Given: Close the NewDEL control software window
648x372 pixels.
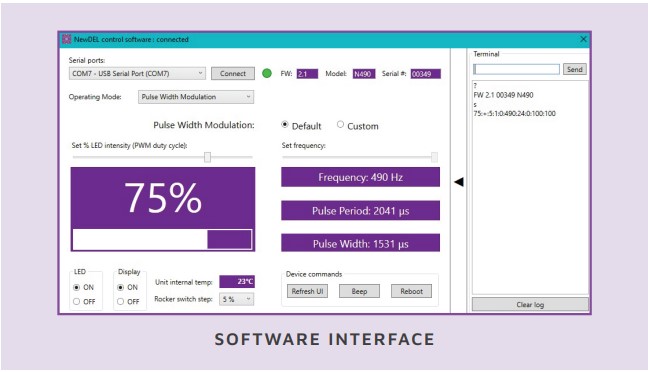Looking at the screenshot, I should point(583,39).
